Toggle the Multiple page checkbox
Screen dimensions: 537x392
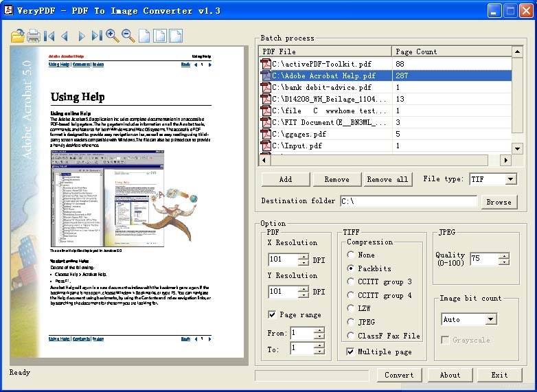pyautogui.click(x=350, y=351)
